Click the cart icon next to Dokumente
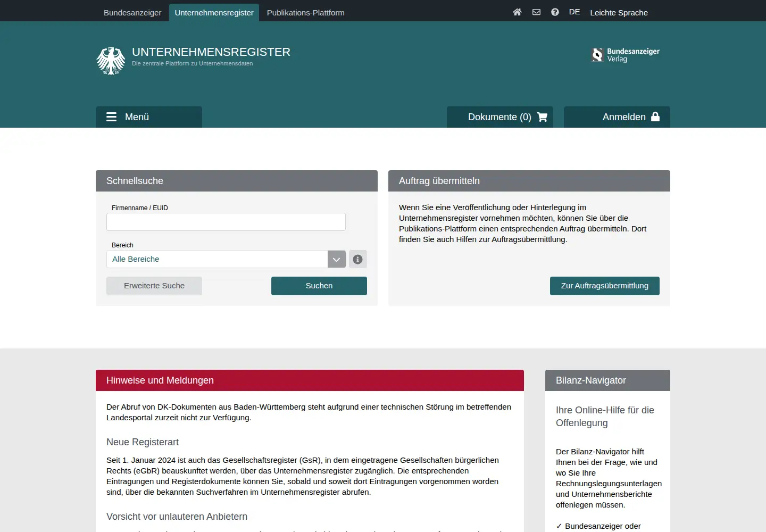Viewport: 766px width, 532px height. pos(542,117)
